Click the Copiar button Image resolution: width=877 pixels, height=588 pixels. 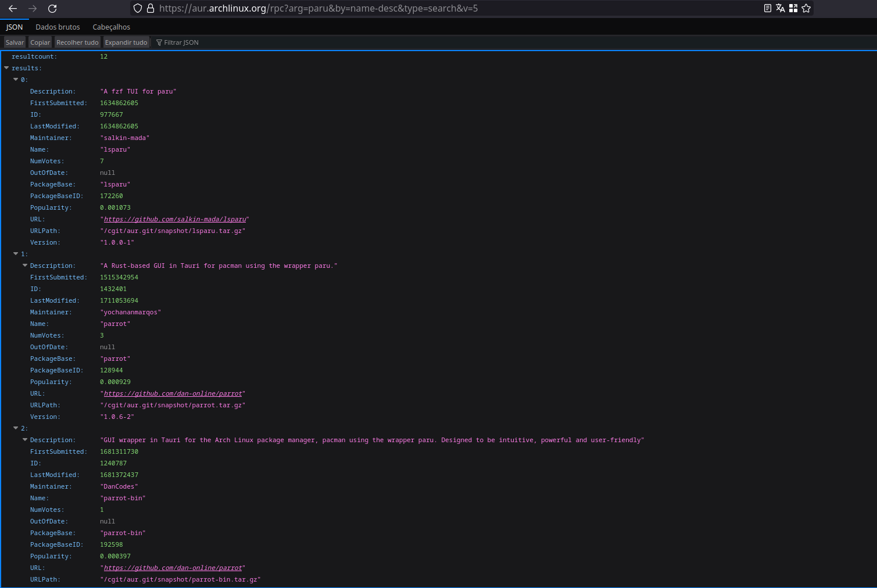(x=41, y=42)
